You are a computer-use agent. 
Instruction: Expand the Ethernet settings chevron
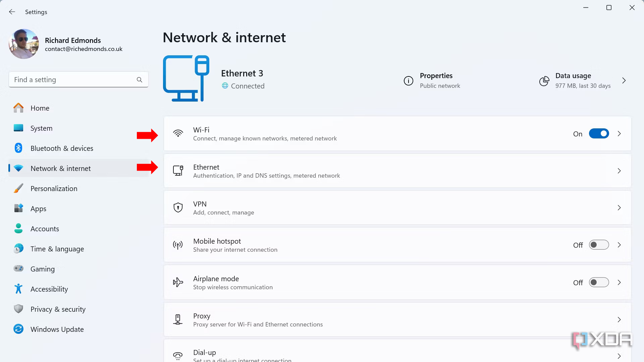coord(619,171)
